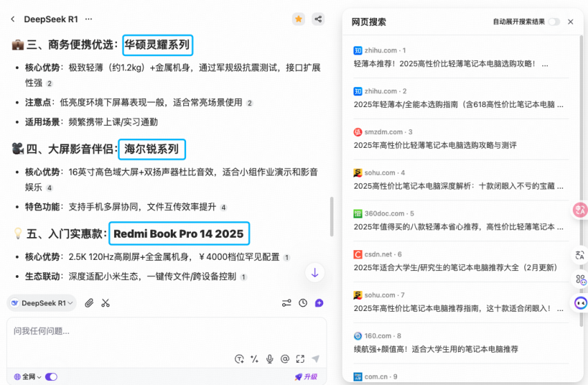Click the star favorite icon
The image size is (588, 385).
(x=298, y=19)
